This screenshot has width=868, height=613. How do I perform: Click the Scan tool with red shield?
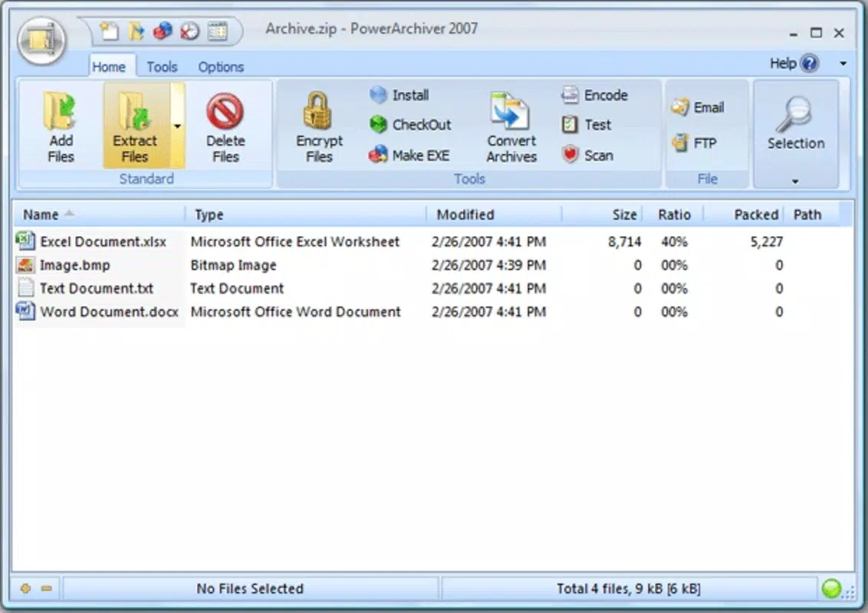tap(587, 155)
